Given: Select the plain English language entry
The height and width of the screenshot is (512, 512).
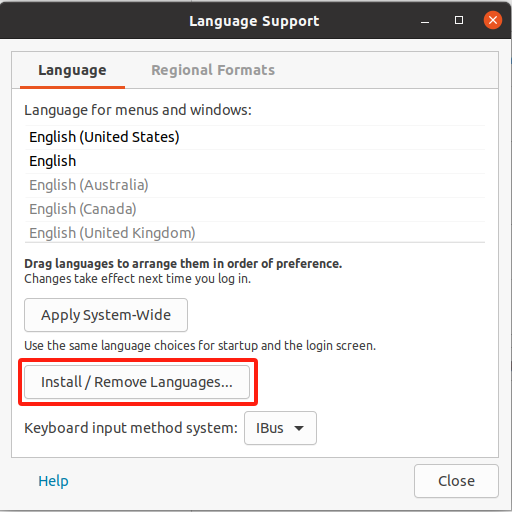Looking at the screenshot, I should tap(255, 161).
